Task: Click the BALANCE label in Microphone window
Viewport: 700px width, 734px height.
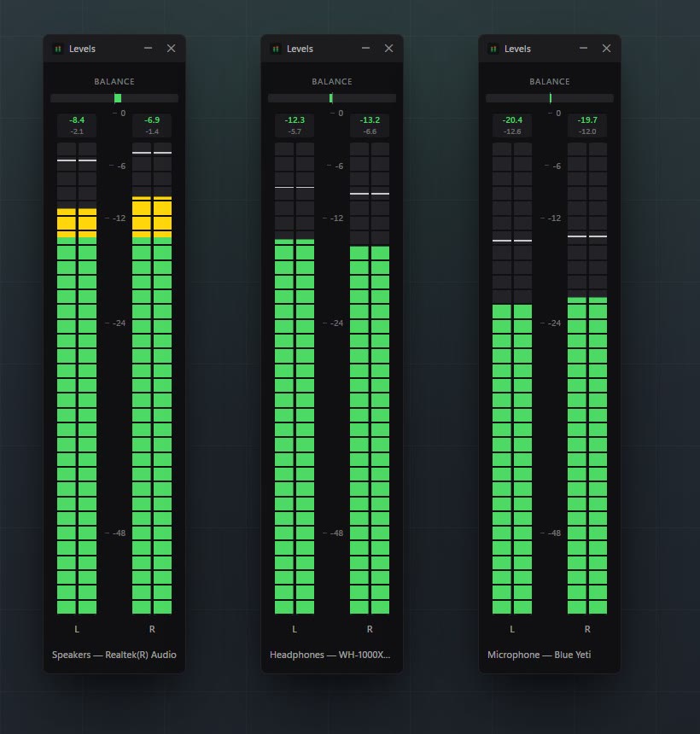Action: 550,81
